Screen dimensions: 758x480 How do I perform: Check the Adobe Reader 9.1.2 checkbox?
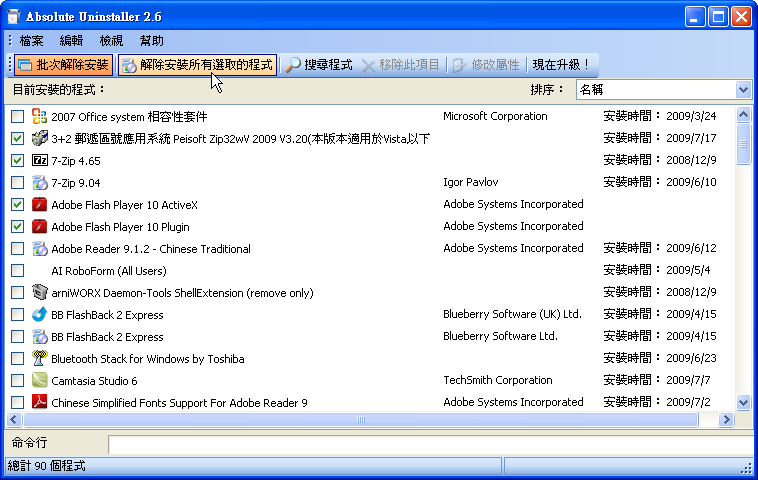coord(17,248)
